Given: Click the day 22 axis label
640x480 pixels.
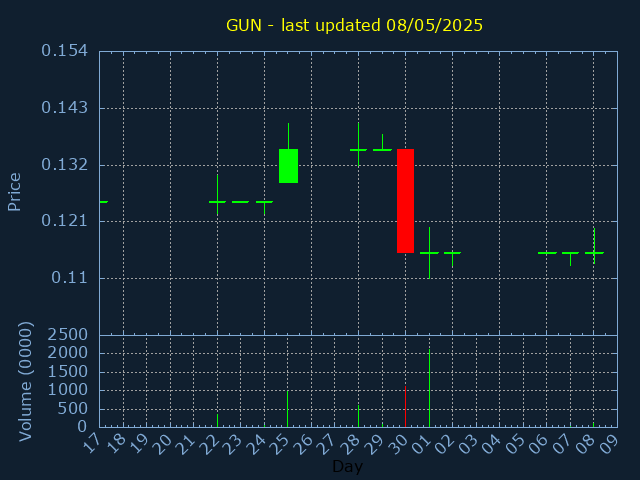Looking at the screenshot, I should pyautogui.click(x=210, y=444).
